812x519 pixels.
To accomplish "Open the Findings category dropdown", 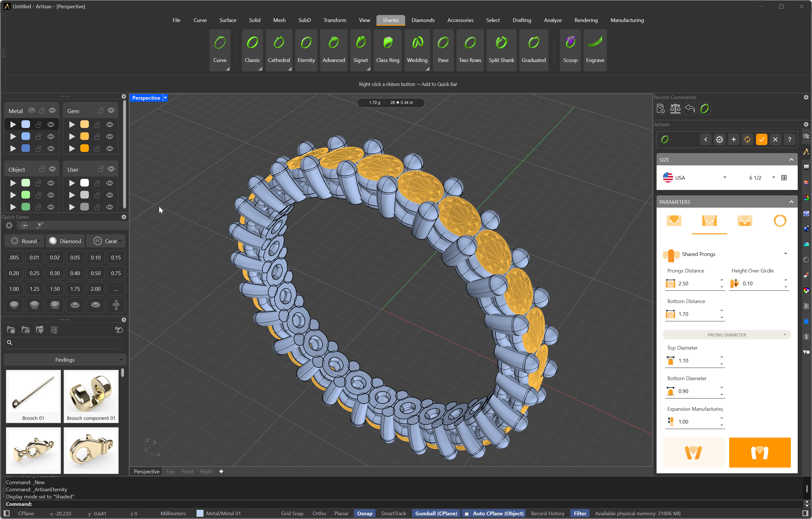I will coord(65,360).
